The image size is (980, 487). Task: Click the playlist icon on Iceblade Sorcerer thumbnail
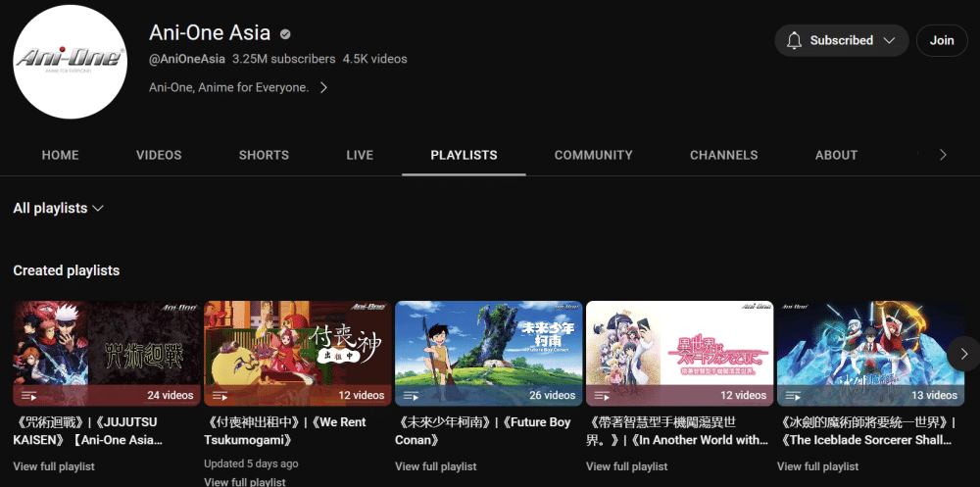793,396
